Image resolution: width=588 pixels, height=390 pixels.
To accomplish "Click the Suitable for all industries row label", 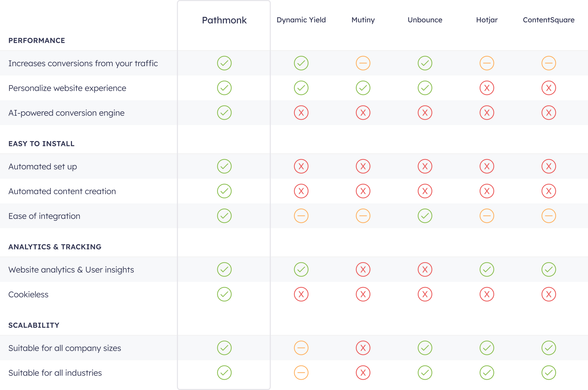I will (55, 373).
